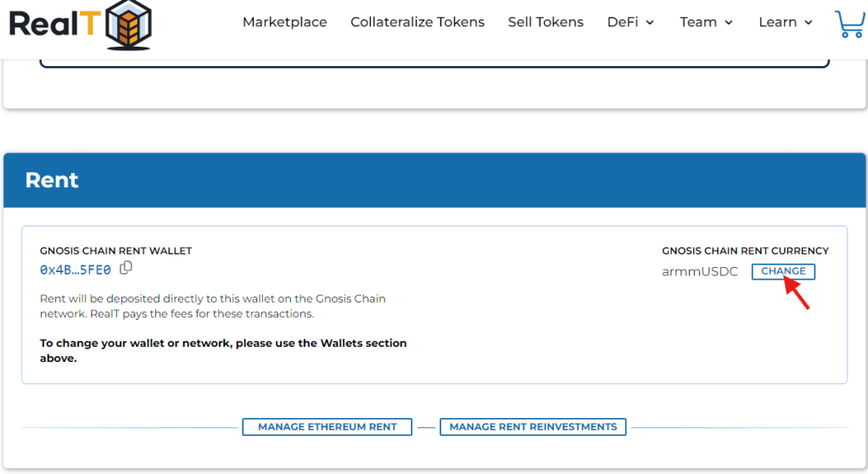Click the Manage Ethereum Rent button
Viewport: 868px width, 474px height.
327,427
